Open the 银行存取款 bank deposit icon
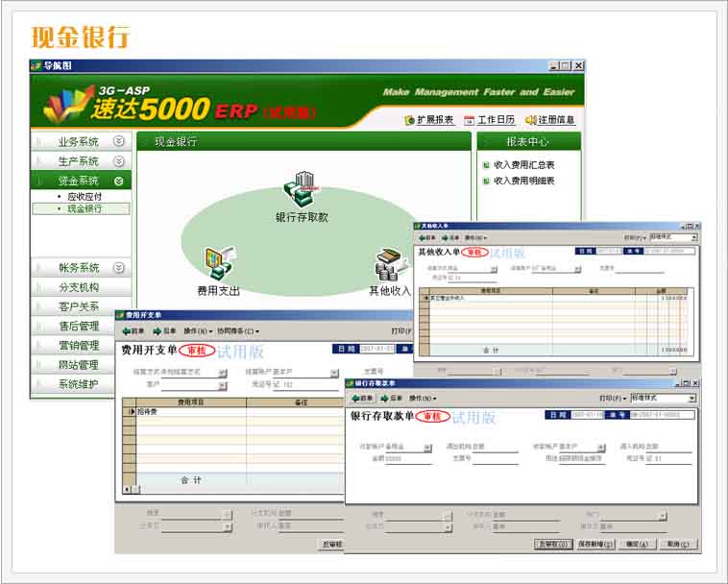 click(303, 189)
